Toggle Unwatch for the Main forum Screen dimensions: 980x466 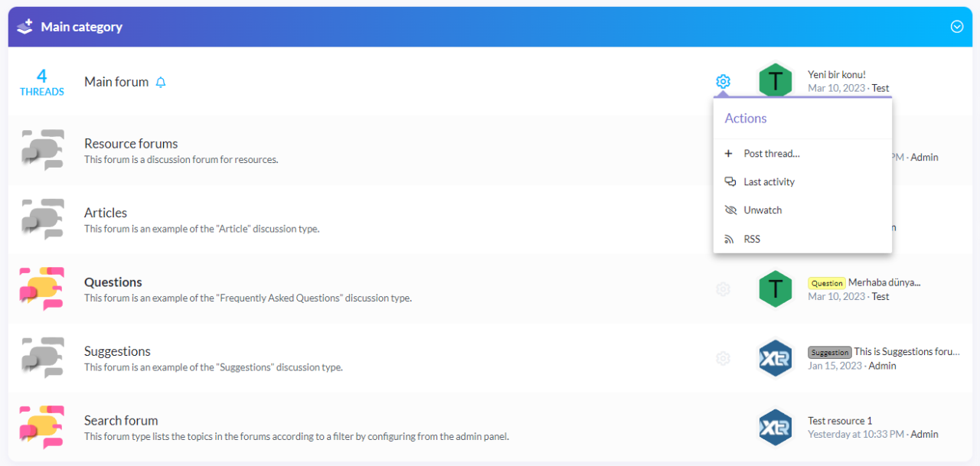763,210
